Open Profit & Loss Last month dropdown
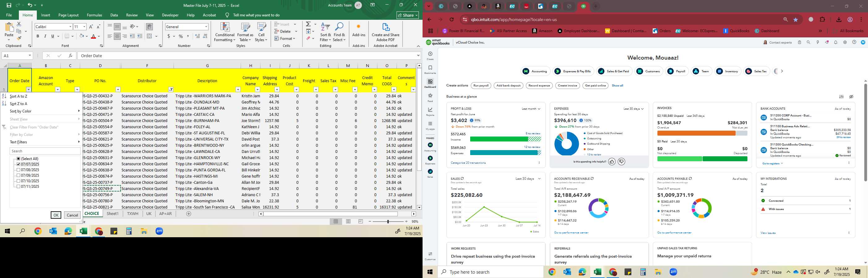Screen dimensions: 868x278 [531, 109]
